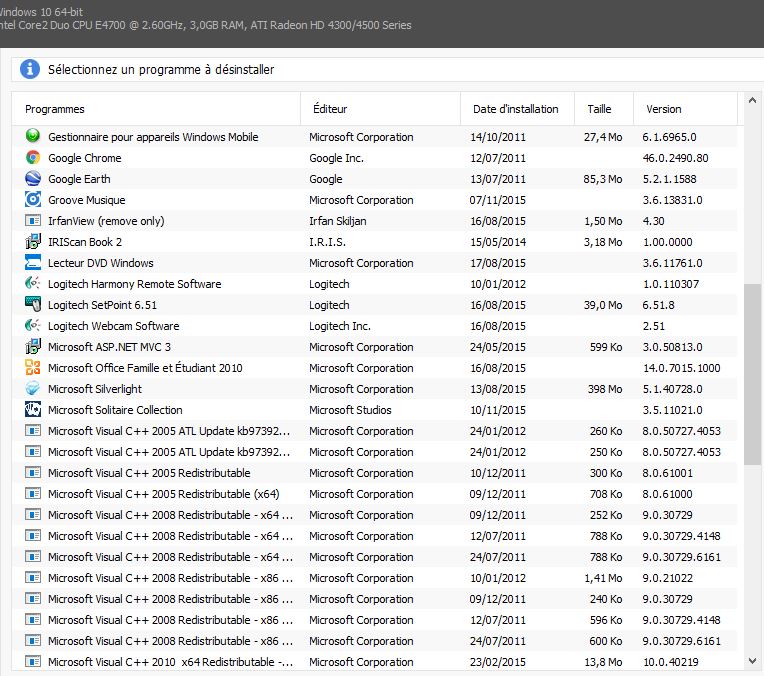Screen dimensions: 764x676
Task: Click the Gestionnaire pour appareils Windows Mobile icon
Action: click(x=33, y=136)
